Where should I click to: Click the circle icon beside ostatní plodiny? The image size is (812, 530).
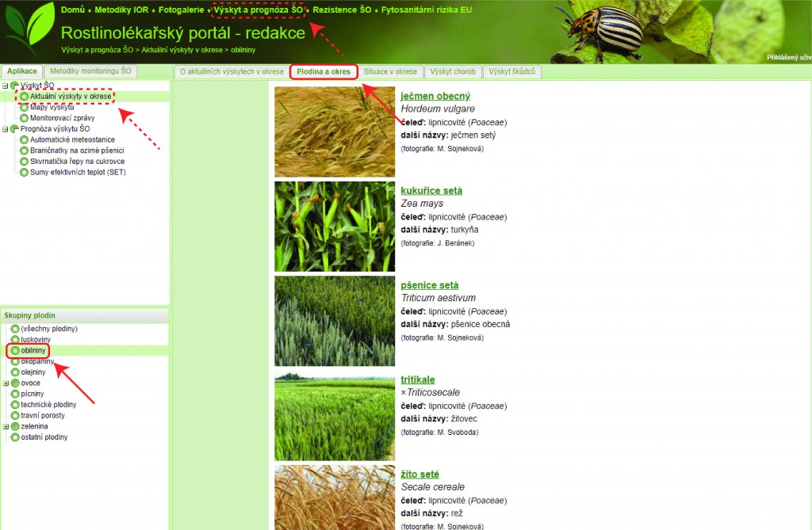pyautogui.click(x=15, y=437)
